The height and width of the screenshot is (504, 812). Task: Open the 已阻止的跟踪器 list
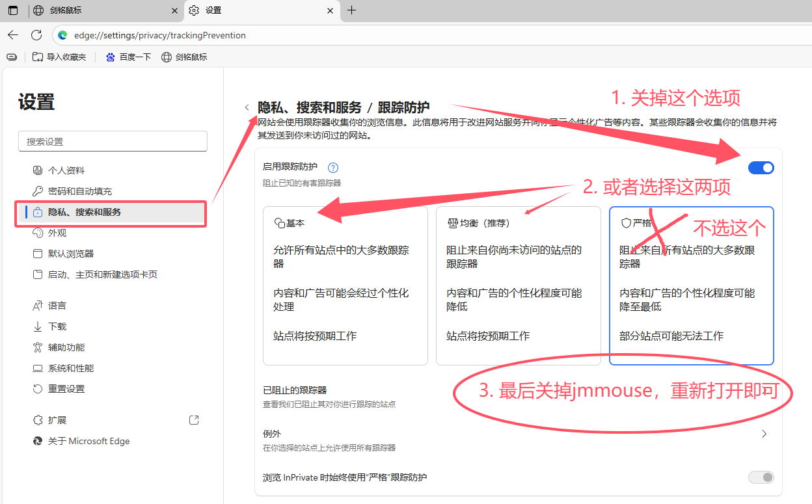pos(295,391)
